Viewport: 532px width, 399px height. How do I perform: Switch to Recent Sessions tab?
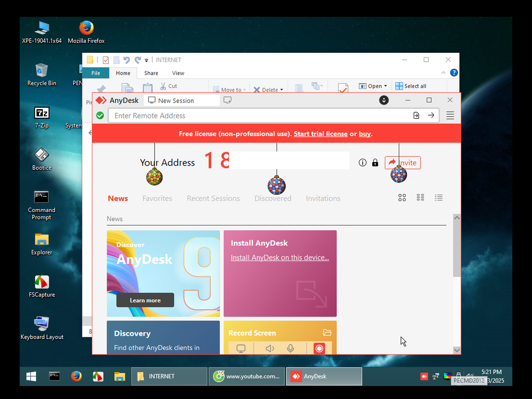[x=213, y=199]
